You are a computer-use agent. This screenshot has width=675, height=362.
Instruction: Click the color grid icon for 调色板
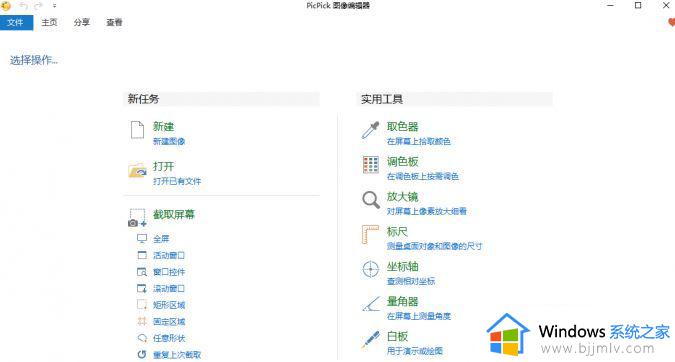click(x=371, y=164)
